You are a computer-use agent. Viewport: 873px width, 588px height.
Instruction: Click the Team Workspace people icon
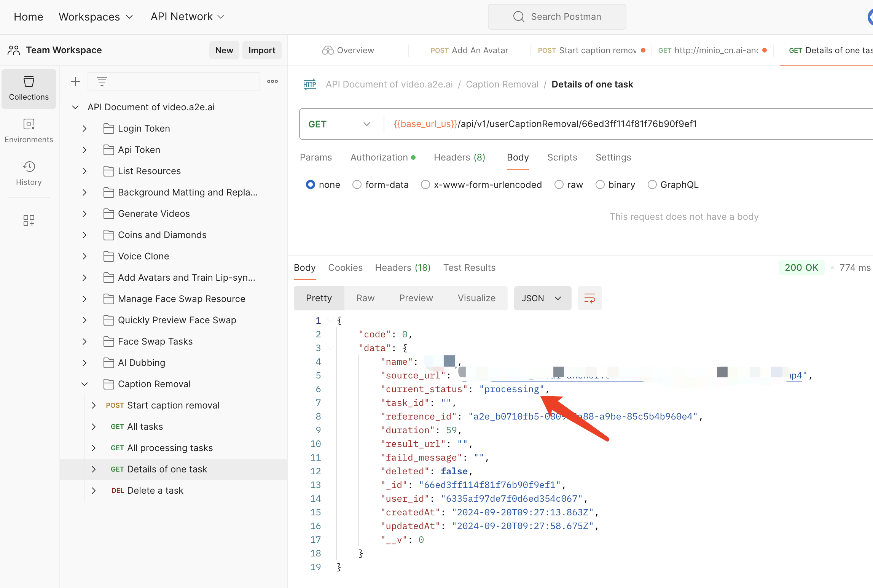[x=14, y=50]
